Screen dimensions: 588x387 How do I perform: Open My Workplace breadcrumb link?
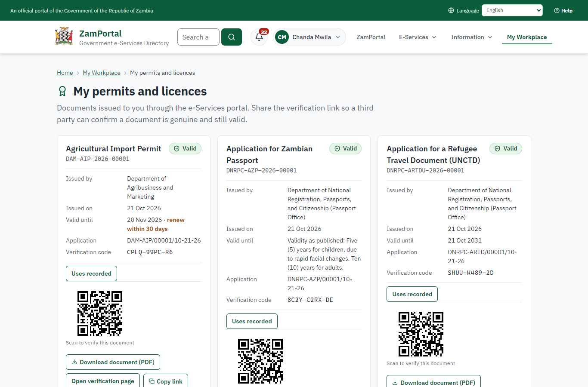click(x=102, y=73)
